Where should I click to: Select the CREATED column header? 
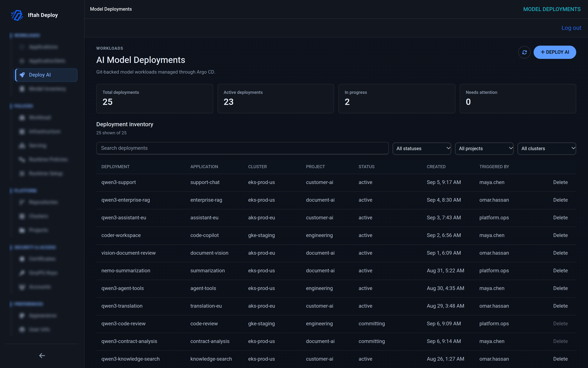436,167
